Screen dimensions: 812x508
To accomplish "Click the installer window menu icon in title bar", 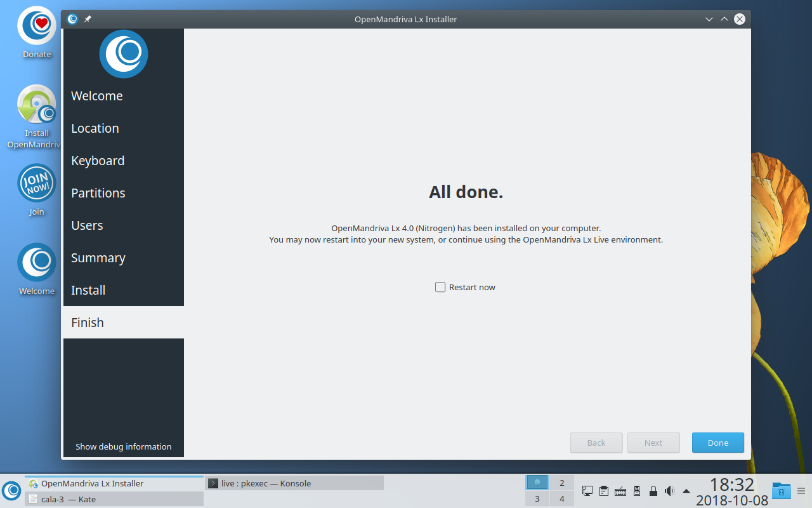I will [x=72, y=19].
